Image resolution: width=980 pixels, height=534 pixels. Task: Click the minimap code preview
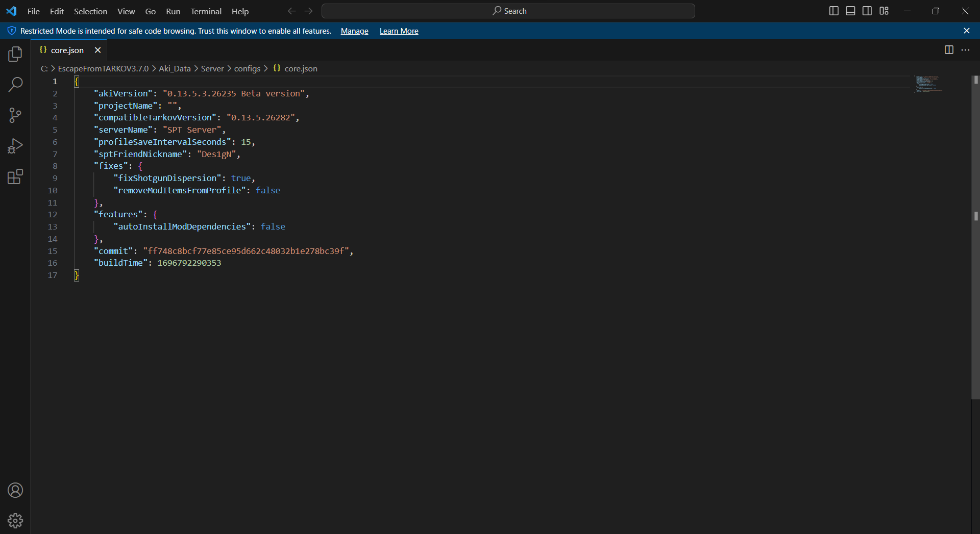click(928, 84)
